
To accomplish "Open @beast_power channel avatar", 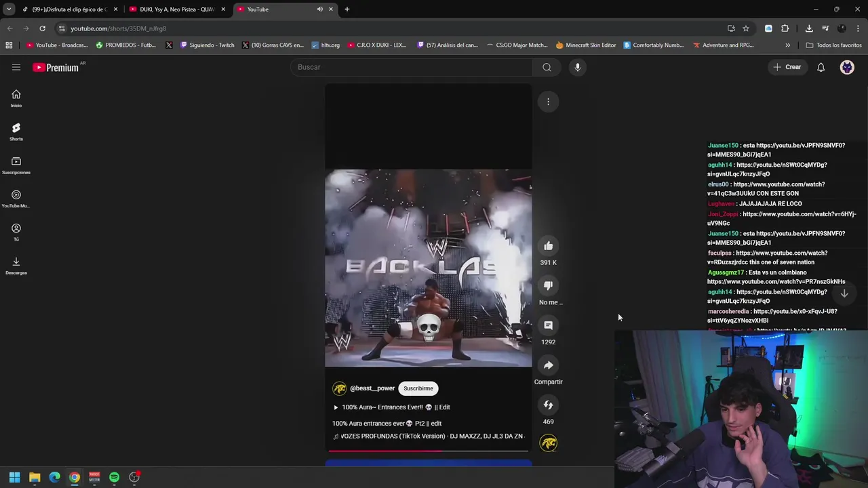I will 339,388.
